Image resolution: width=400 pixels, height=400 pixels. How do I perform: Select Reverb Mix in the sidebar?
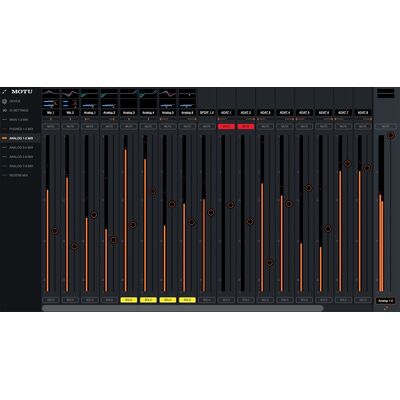tap(21, 175)
